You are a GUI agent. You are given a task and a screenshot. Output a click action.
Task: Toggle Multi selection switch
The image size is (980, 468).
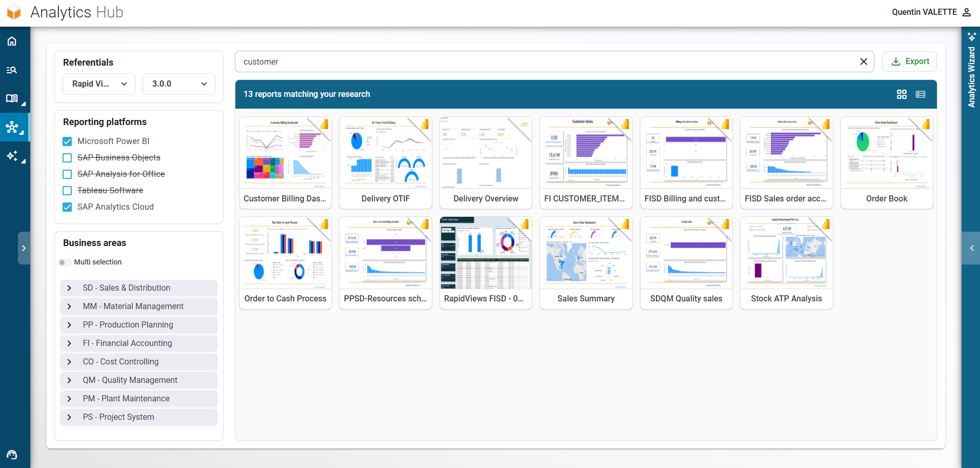click(x=65, y=262)
